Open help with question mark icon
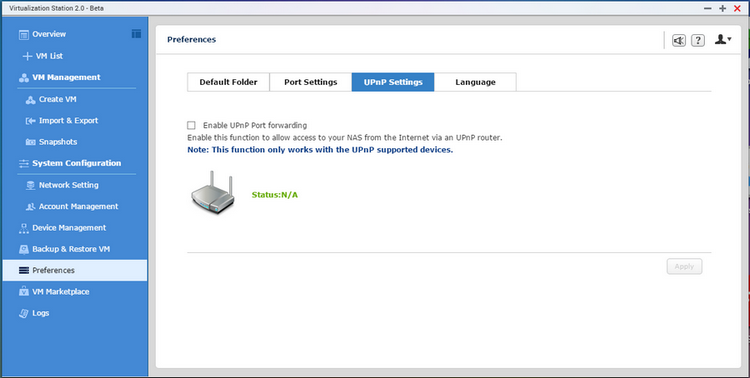750x378 pixels. pos(698,41)
